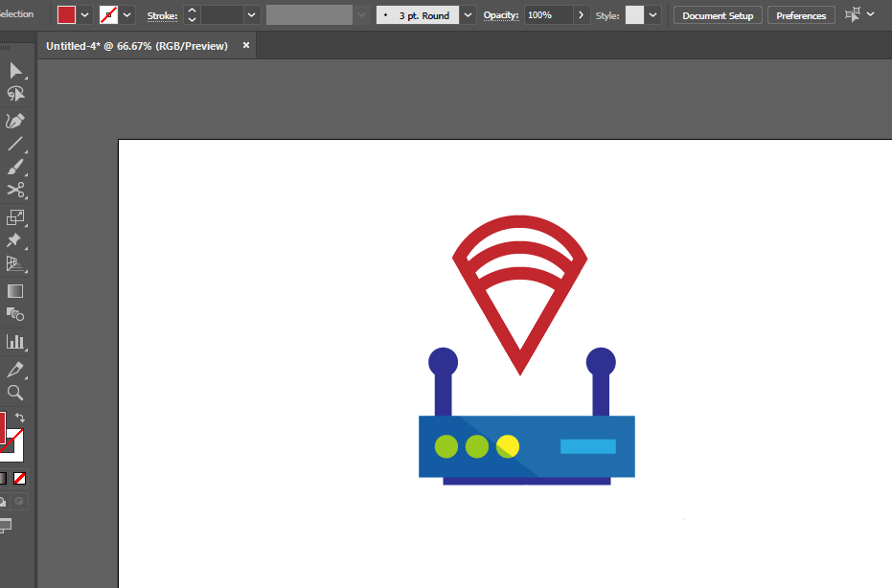Viewport: 892px width, 588px height.
Task: Open the Preferences button
Action: [800, 15]
